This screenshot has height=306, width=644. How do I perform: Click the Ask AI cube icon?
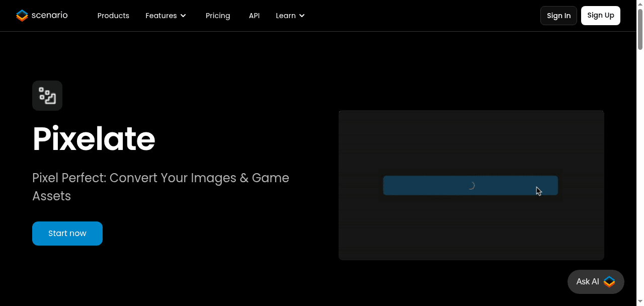[609, 282]
